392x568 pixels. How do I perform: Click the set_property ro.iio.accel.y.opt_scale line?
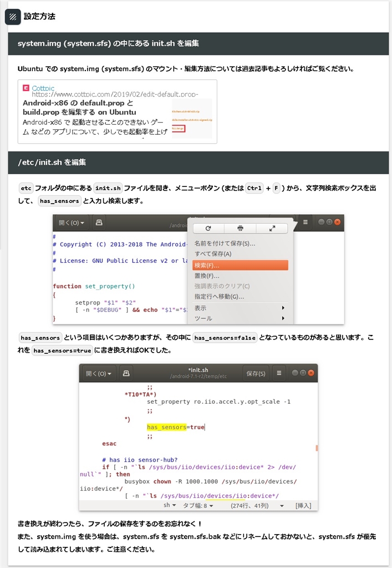[x=218, y=402]
